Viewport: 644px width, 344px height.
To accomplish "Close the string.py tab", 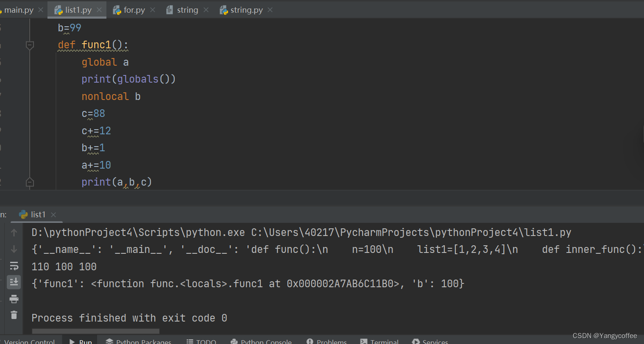I will (x=270, y=10).
